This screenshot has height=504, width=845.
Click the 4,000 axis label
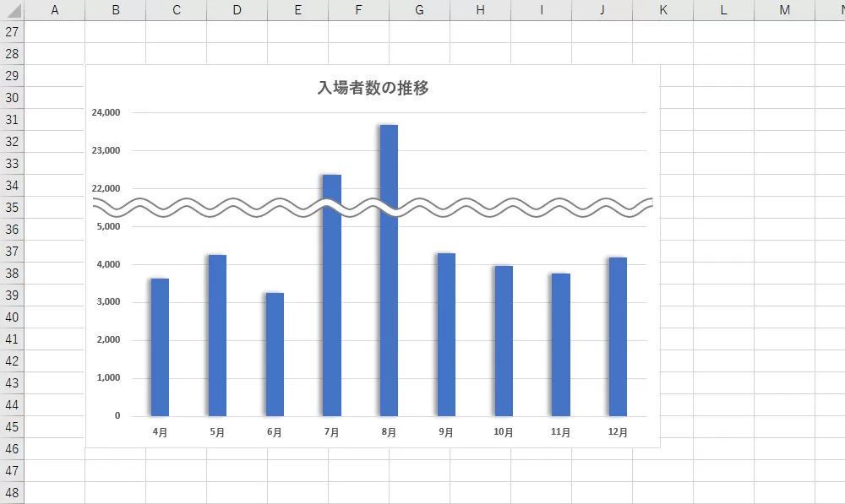(x=108, y=264)
